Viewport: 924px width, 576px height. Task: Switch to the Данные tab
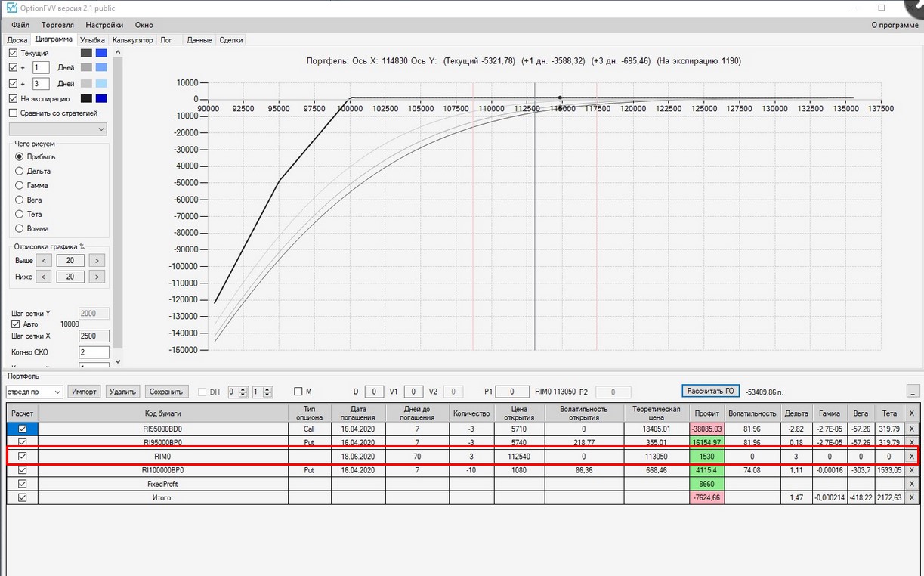pyautogui.click(x=199, y=40)
